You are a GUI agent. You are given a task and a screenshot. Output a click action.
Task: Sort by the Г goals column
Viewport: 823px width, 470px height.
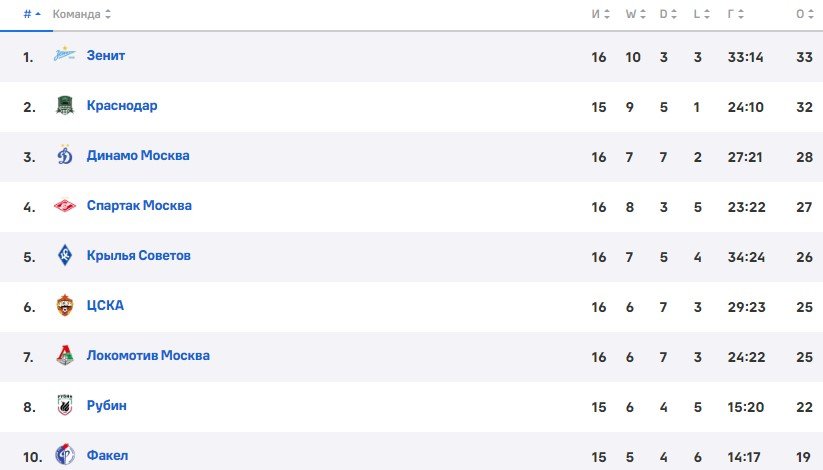736,15
